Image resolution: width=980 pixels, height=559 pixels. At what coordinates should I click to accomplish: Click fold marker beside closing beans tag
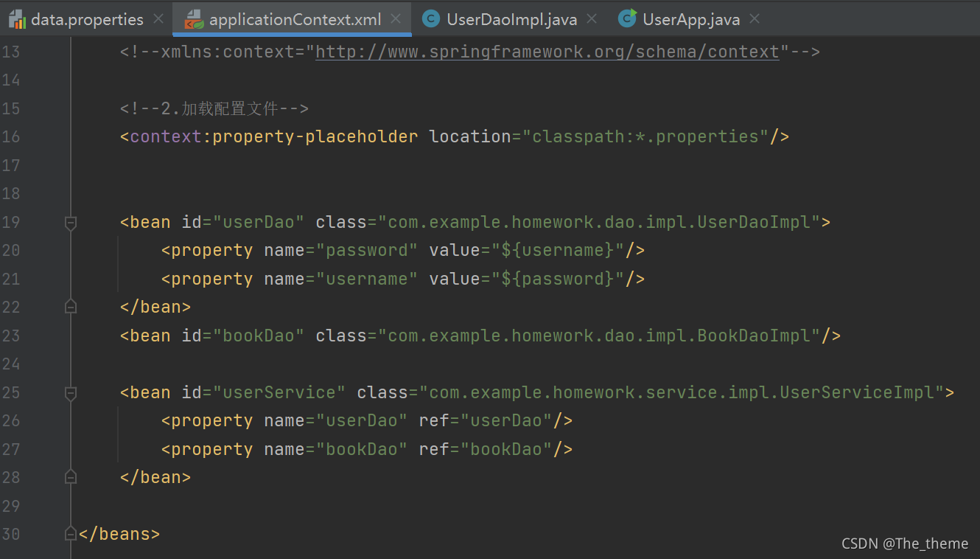pos(71,533)
